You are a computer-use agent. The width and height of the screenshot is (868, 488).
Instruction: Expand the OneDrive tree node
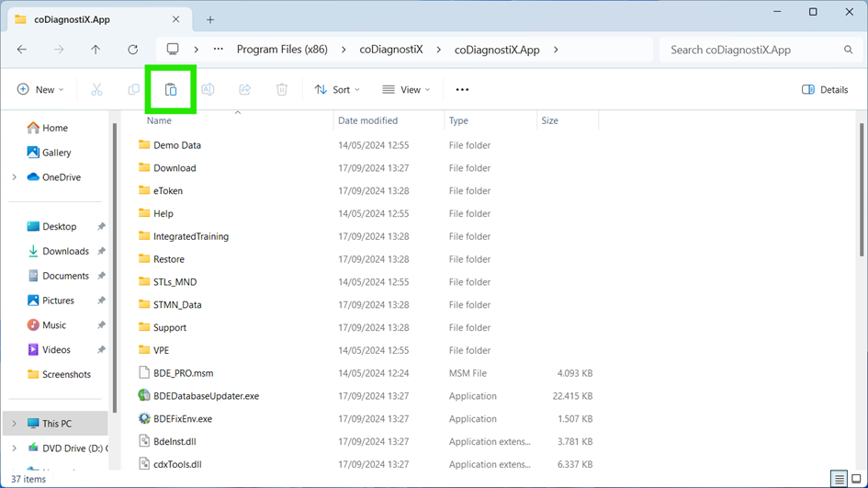(x=15, y=177)
